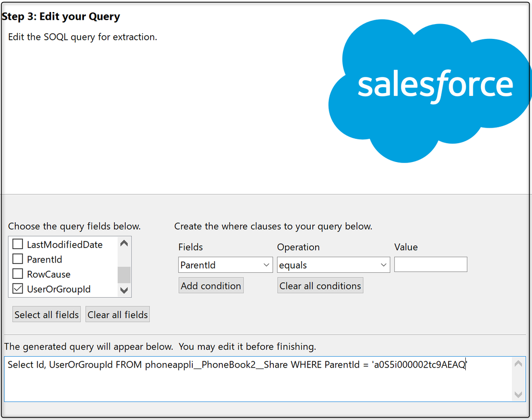
Task: Click the 'Create the where clauses' label
Action: 273,226
